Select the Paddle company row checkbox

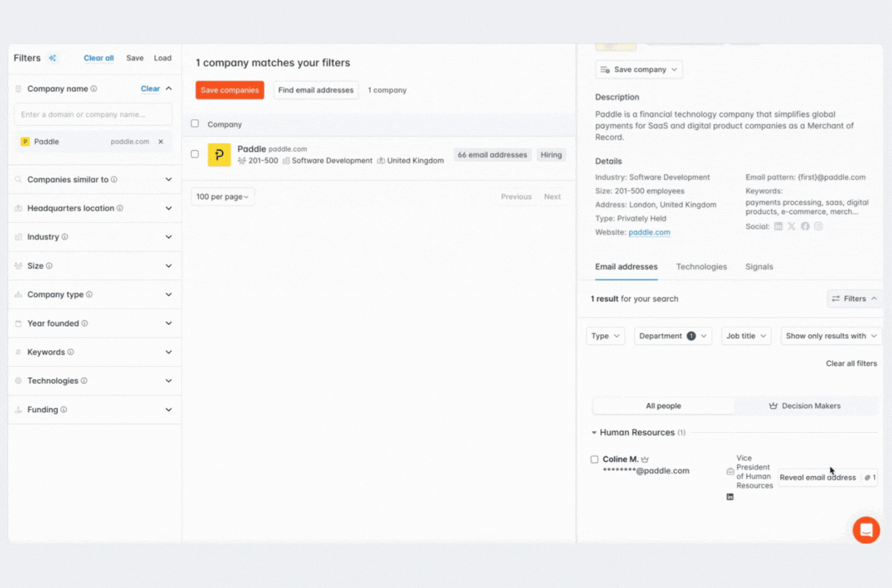point(194,154)
